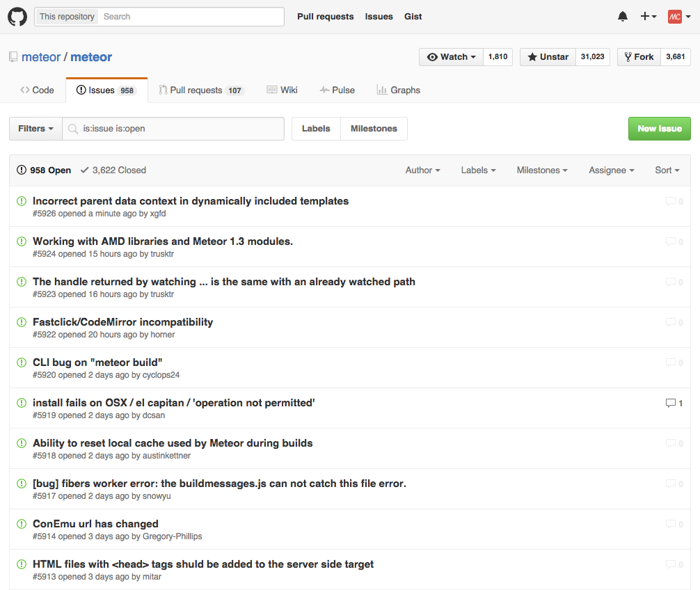
Task: Open the plus create-new dropdown
Action: pos(649,17)
